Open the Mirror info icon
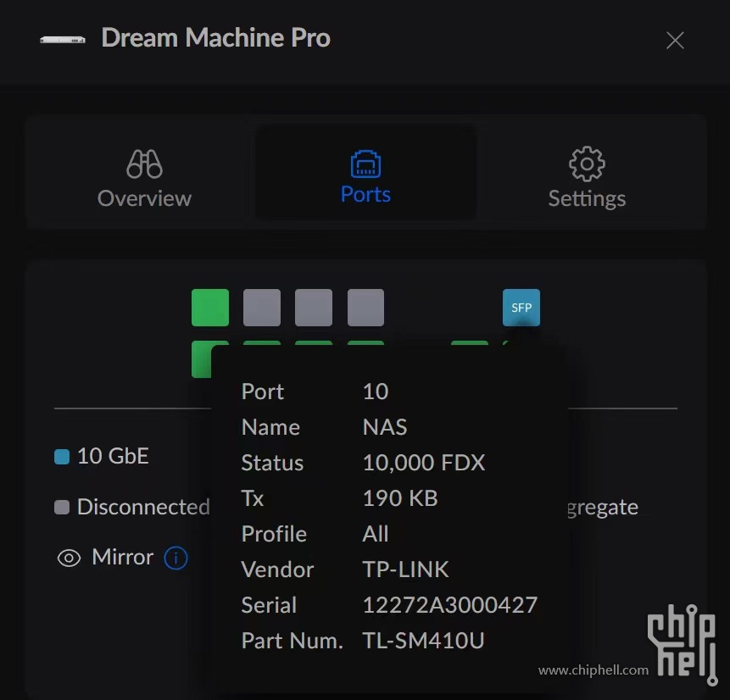730x700 pixels. coord(176,558)
